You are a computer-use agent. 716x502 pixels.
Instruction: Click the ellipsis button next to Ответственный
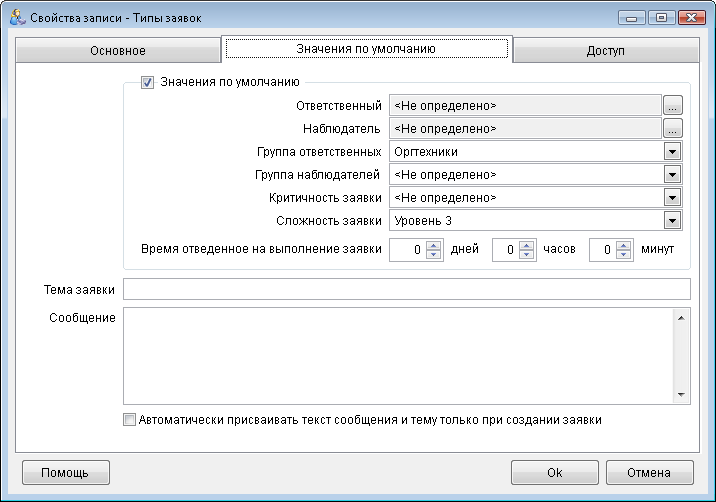pyautogui.click(x=673, y=105)
